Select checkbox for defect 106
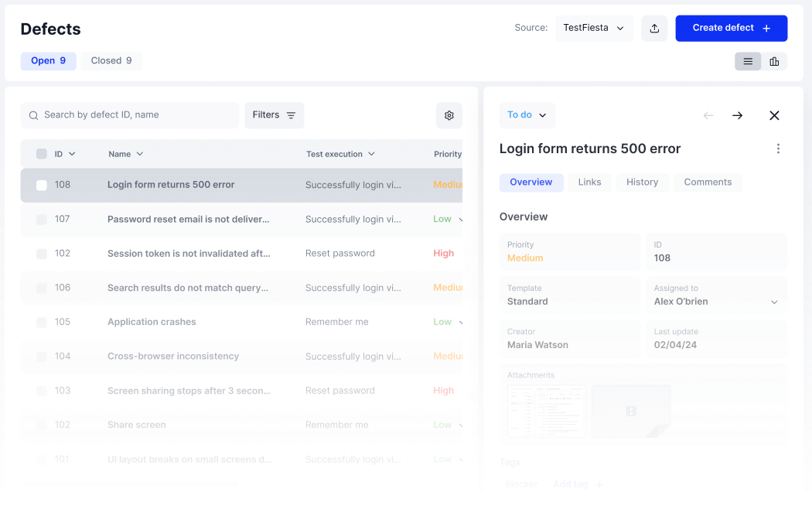This screenshot has width=812, height=526. [x=42, y=288]
